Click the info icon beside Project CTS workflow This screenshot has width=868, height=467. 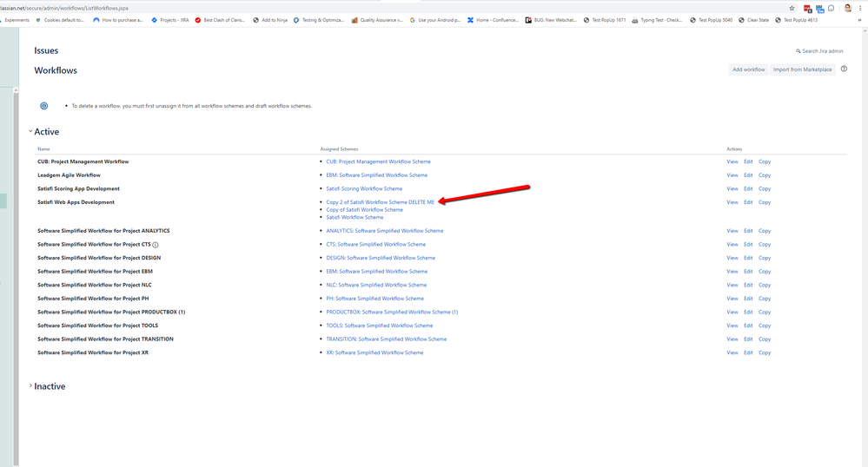(156, 245)
